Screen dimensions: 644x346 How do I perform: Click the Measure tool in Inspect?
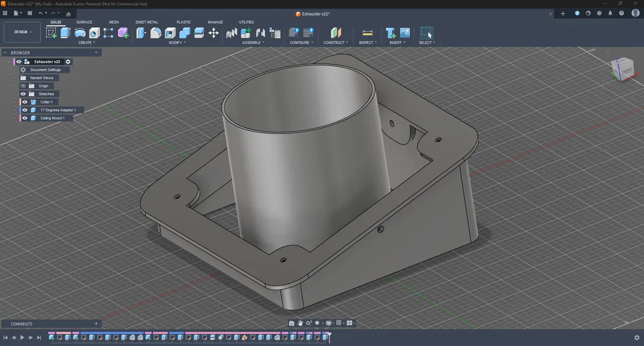pos(367,33)
